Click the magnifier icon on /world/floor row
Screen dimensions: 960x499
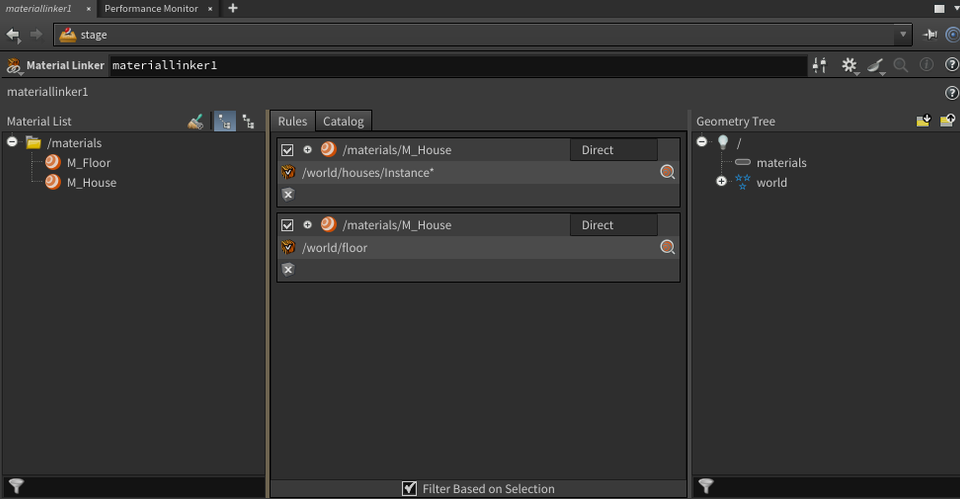(x=667, y=247)
